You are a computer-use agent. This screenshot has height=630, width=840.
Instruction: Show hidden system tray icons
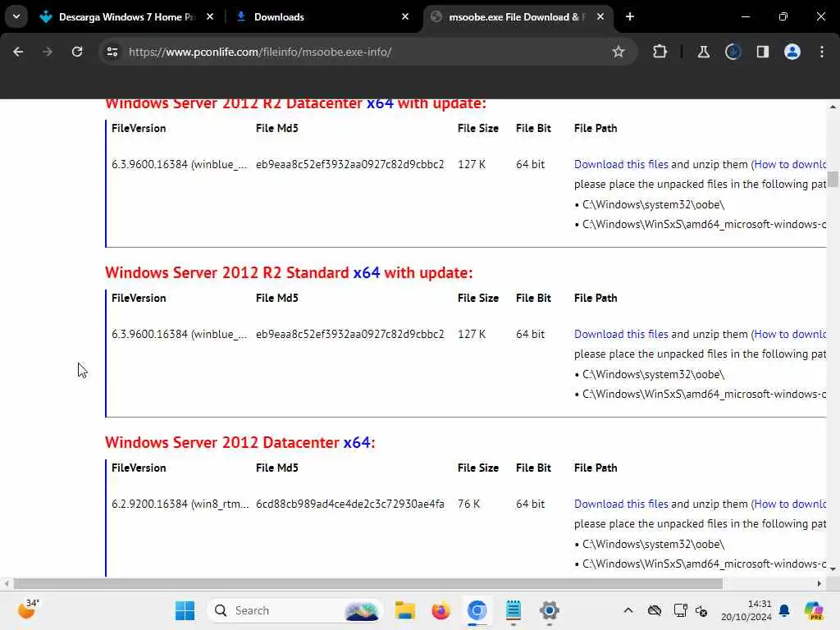[628, 610]
